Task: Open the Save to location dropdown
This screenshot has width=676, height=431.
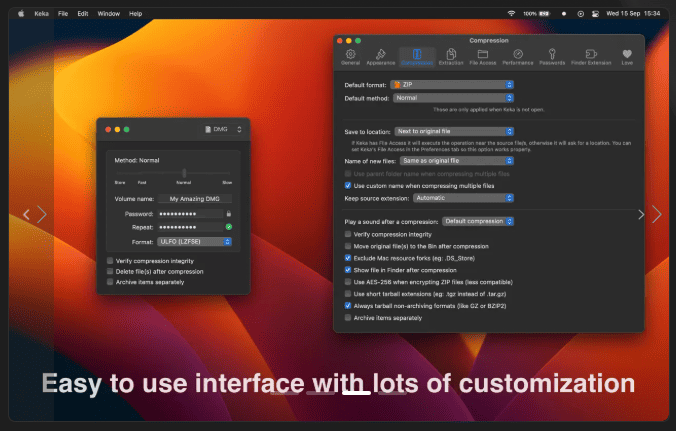Action: [454, 131]
